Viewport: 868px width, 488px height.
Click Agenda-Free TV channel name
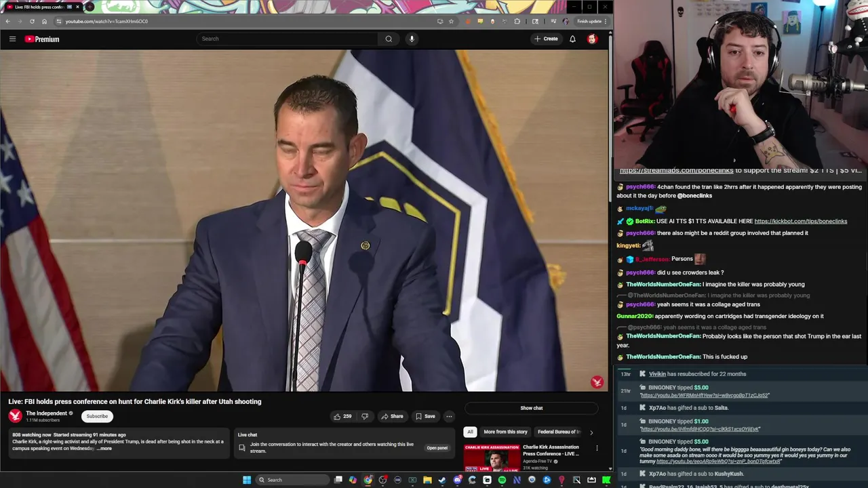point(538,461)
